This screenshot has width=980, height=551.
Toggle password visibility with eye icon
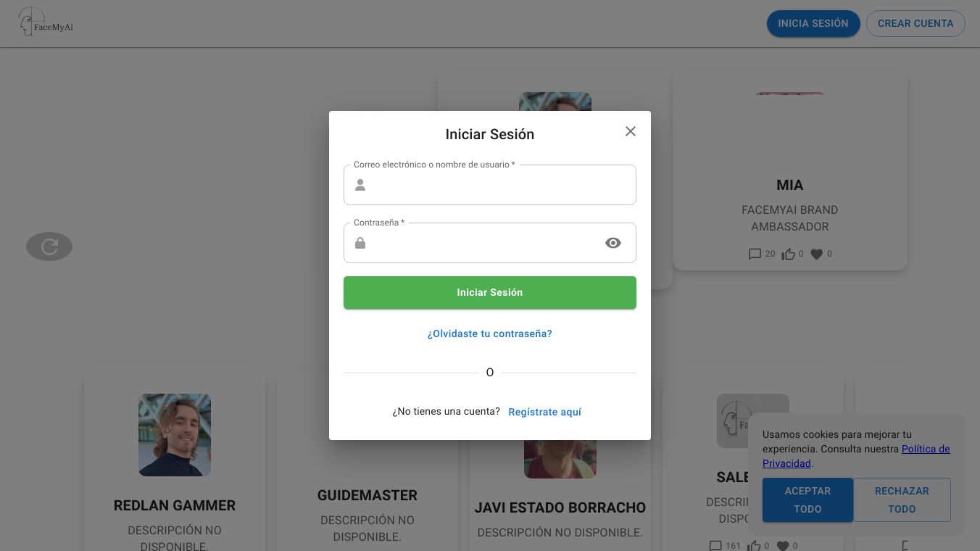click(x=613, y=243)
